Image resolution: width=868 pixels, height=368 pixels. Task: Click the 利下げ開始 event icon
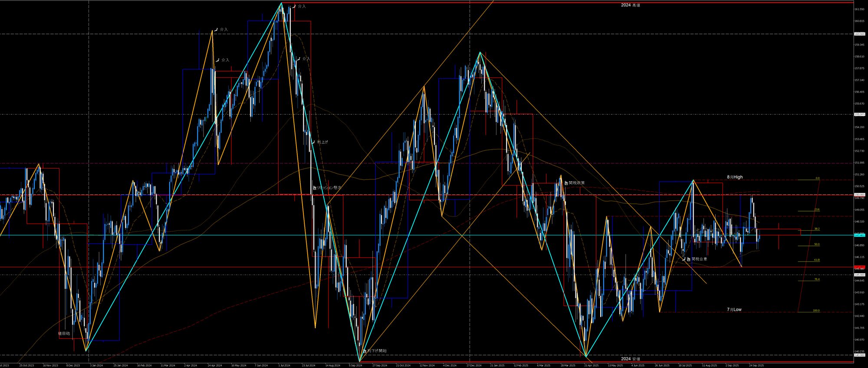(364, 351)
